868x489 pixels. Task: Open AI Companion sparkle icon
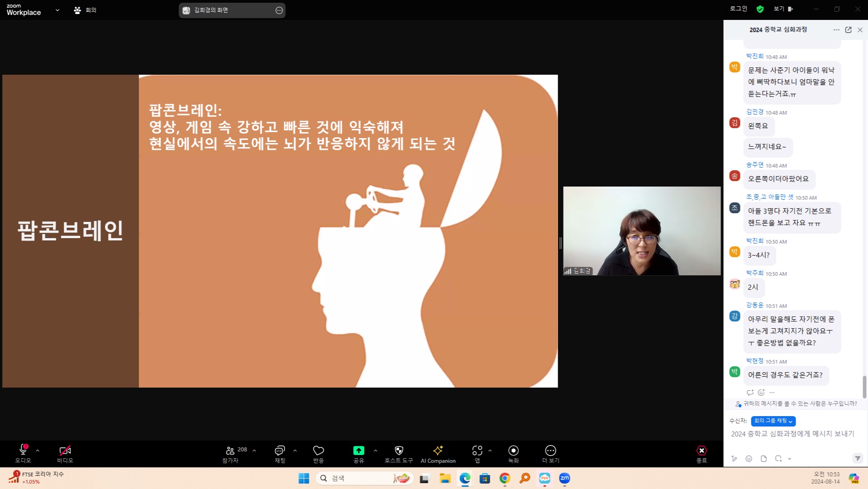tap(438, 454)
